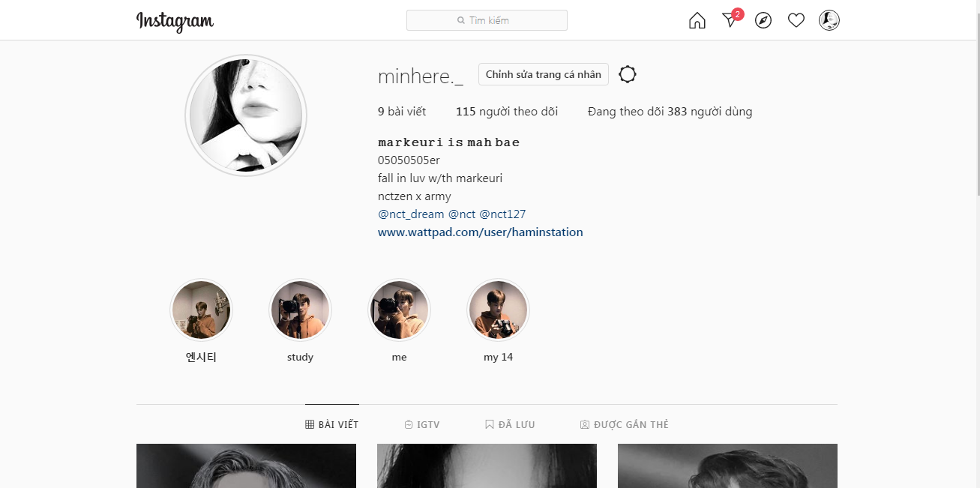Open the wattpad.com/user/haminstation link

click(481, 232)
